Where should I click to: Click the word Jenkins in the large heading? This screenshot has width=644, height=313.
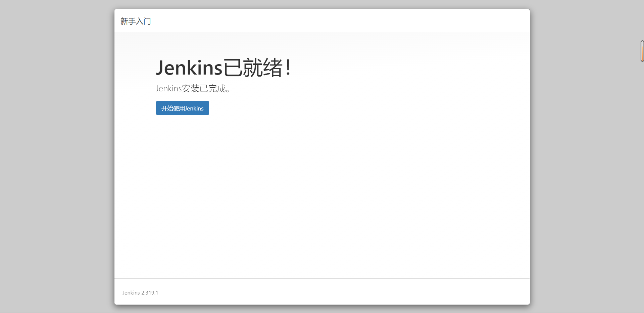pyautogui.click(x=189, y=68)
